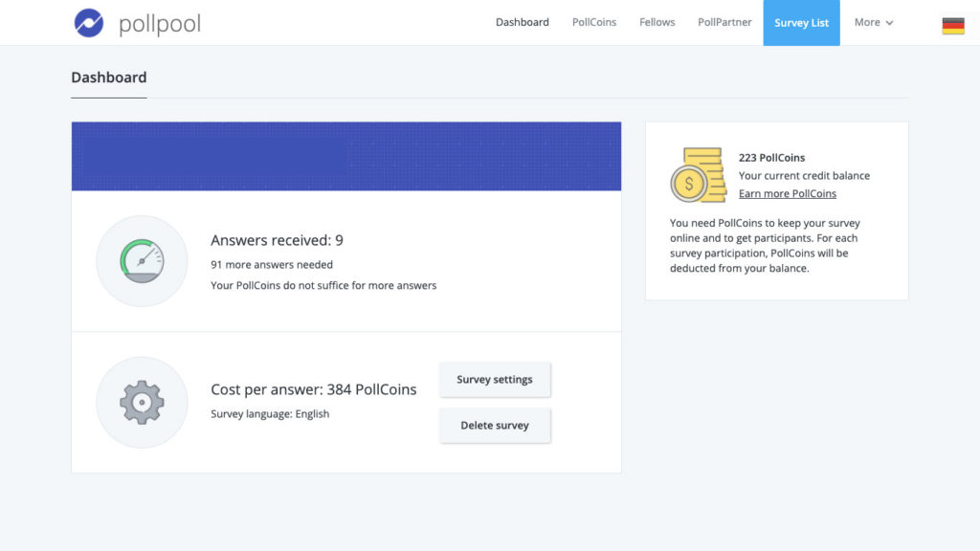This screenshot has width=980, height=551.
Task: Open Survey settings button
Action: (x=495, y=380)
